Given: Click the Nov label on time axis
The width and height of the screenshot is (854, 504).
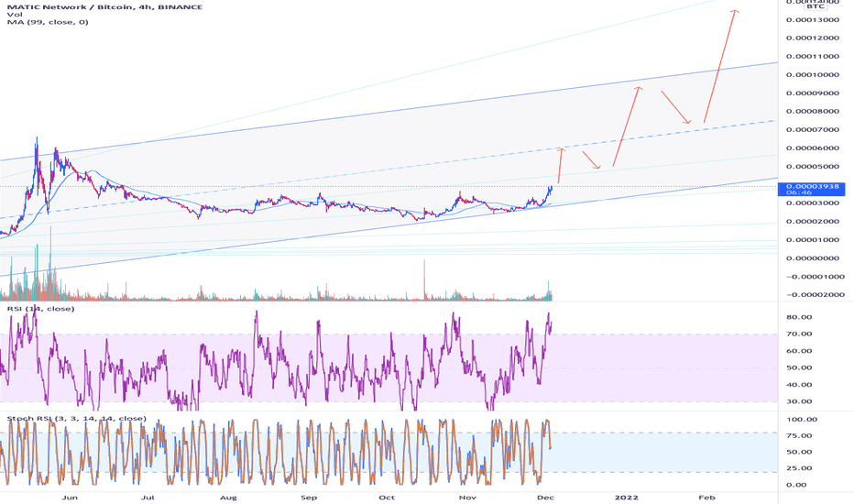Looking at the screenshot, I should tap(467, 498).
